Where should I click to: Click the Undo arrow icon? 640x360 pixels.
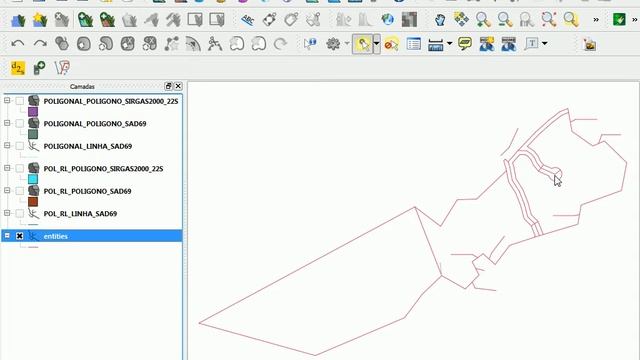point(18,44)
